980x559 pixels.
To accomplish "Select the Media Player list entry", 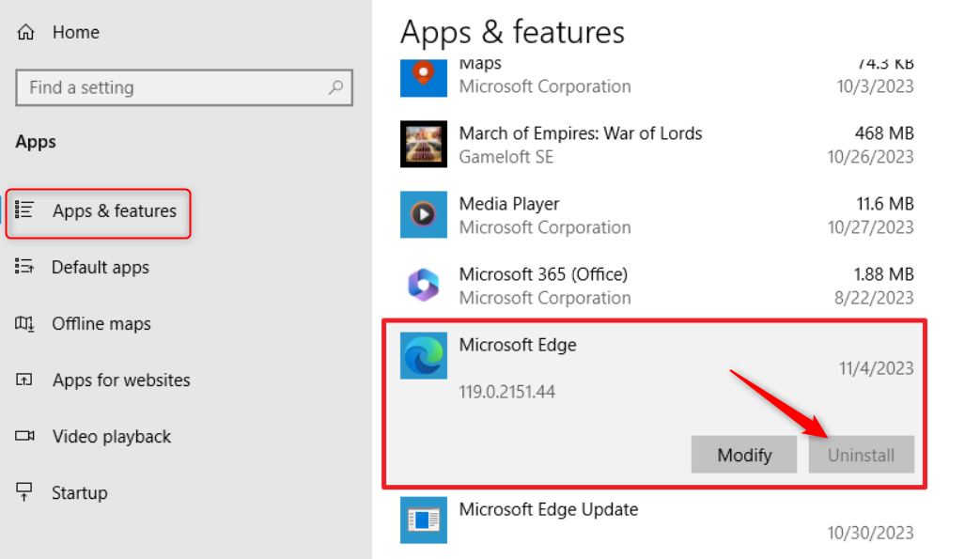I will pyautogui.click(x=658, y=215).
